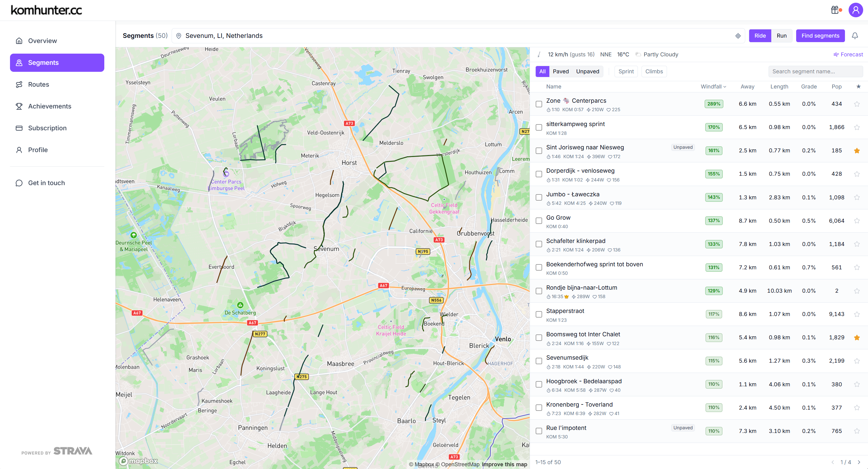Click the Mapbox logo on map
Screen dimensions: 868x469
tap(138, 461)
